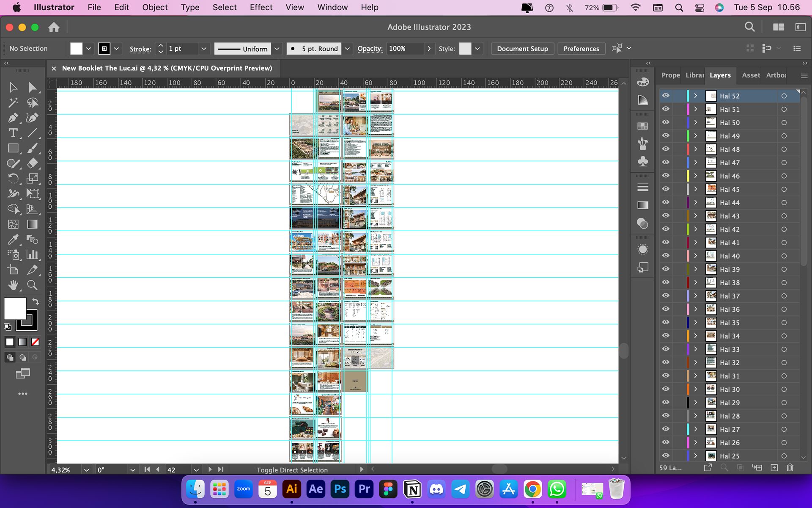Hide the Hal 31 layer

(x=666, y=375)
